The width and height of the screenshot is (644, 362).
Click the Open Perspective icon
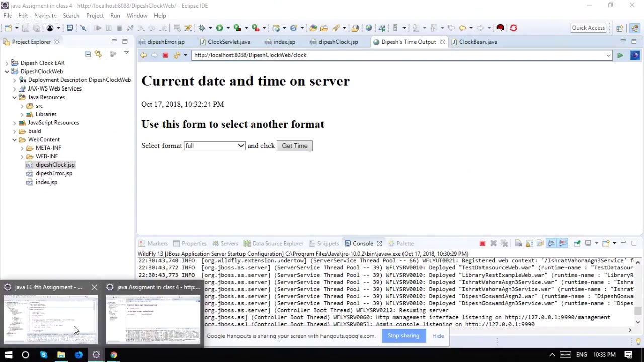pyautogui.click(x=620, y=28)
